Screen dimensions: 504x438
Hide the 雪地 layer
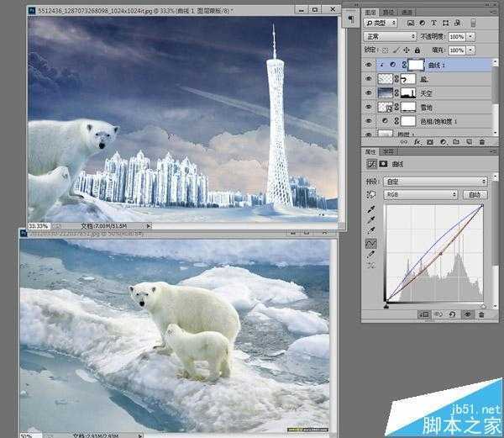[x=369, y=107]
